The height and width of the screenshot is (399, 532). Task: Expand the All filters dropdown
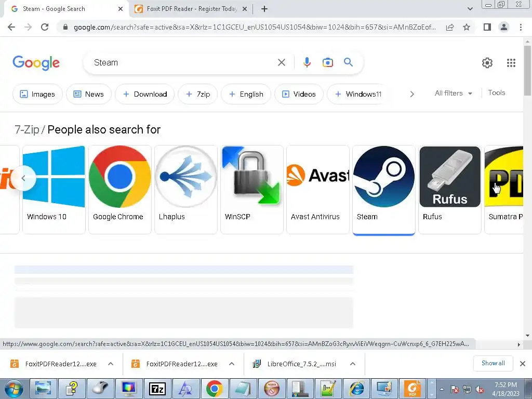pyautogui.click(x=454, y=93)
